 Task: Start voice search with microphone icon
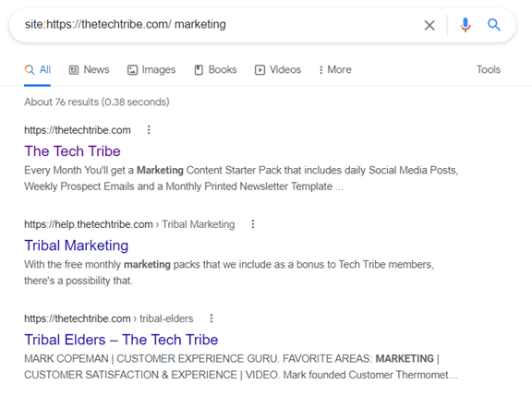point(465,25)
